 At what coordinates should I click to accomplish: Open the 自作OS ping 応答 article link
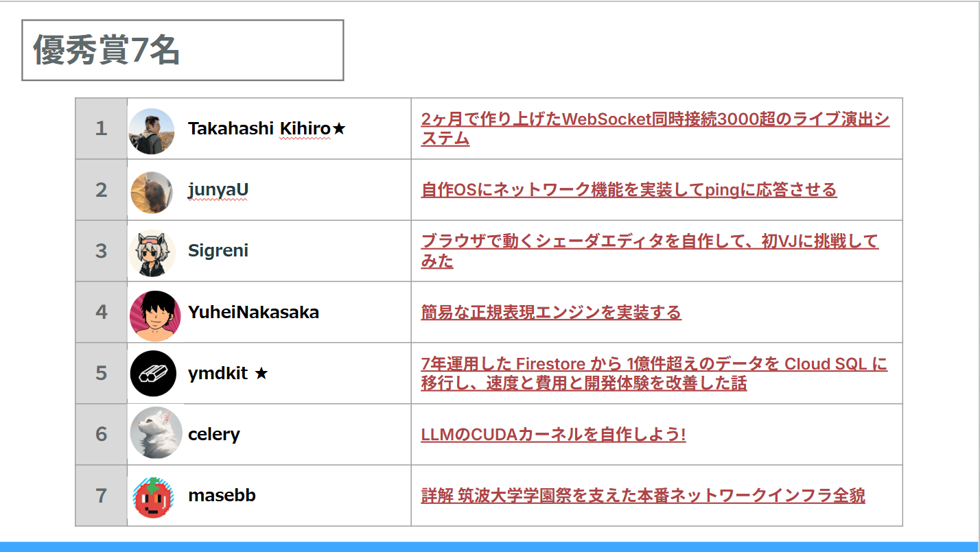[629, 190]
